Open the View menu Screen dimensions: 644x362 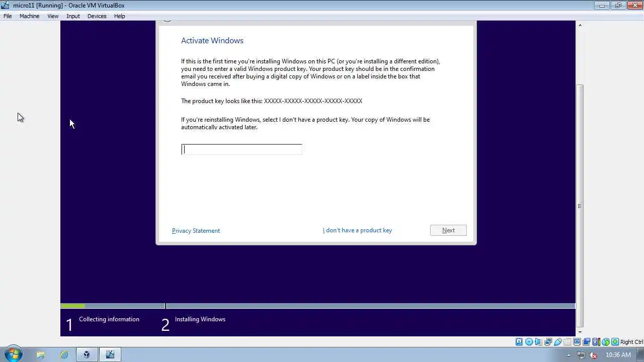[53, 16]
